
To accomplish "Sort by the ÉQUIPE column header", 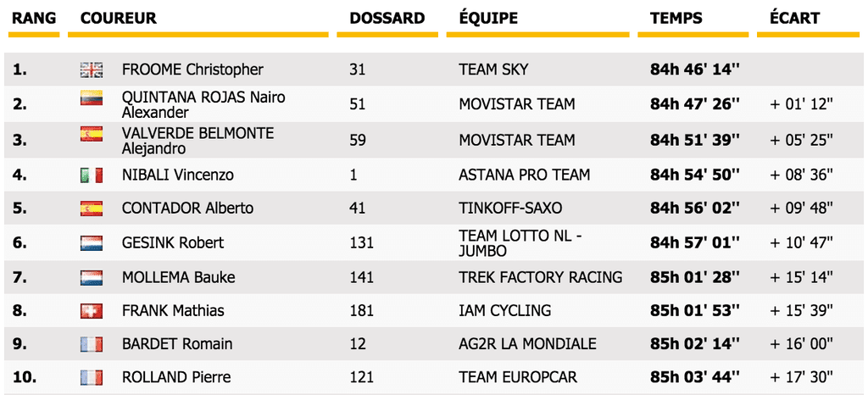I will (488, 19).
